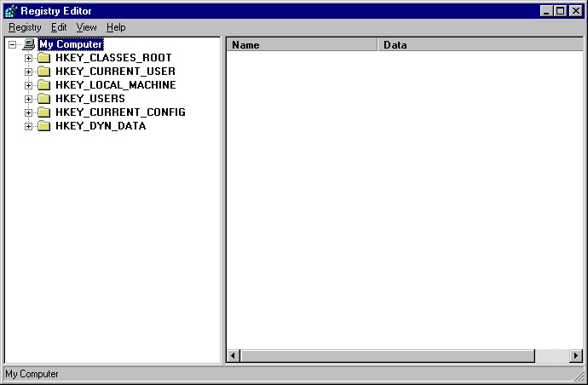Select the HKEY_DYN_DATA label
The image size is (588, 385).
point(101,126)
